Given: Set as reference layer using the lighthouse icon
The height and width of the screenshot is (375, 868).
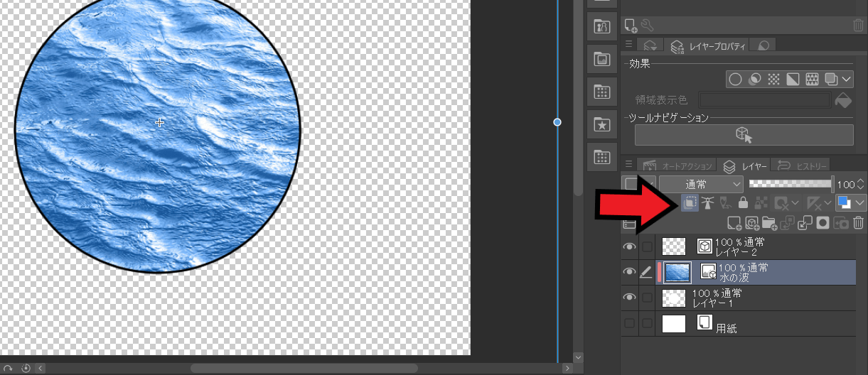Looking at the screenshot, I should [x=708, y=203].
